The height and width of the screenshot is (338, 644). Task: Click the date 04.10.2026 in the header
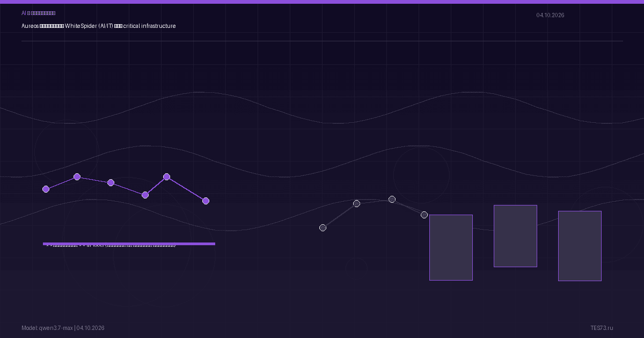(550, 15)
